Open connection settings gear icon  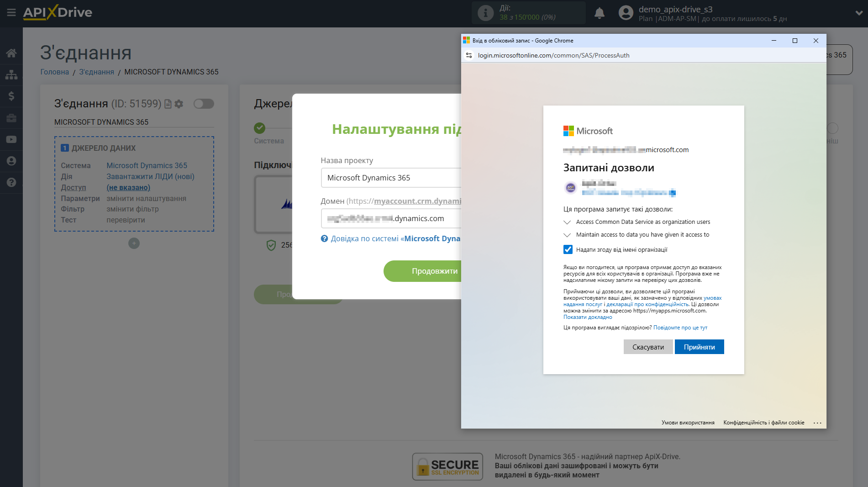tap(179, 104)
